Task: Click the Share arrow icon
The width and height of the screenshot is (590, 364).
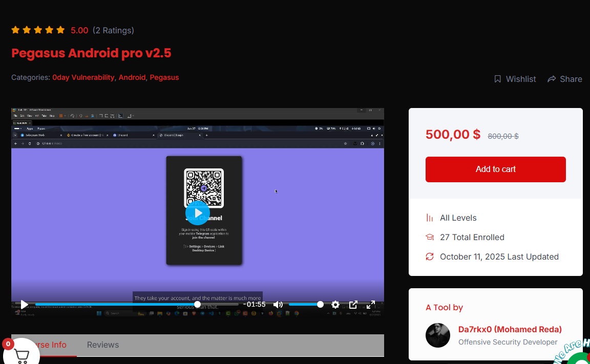Action: [552, 79]
